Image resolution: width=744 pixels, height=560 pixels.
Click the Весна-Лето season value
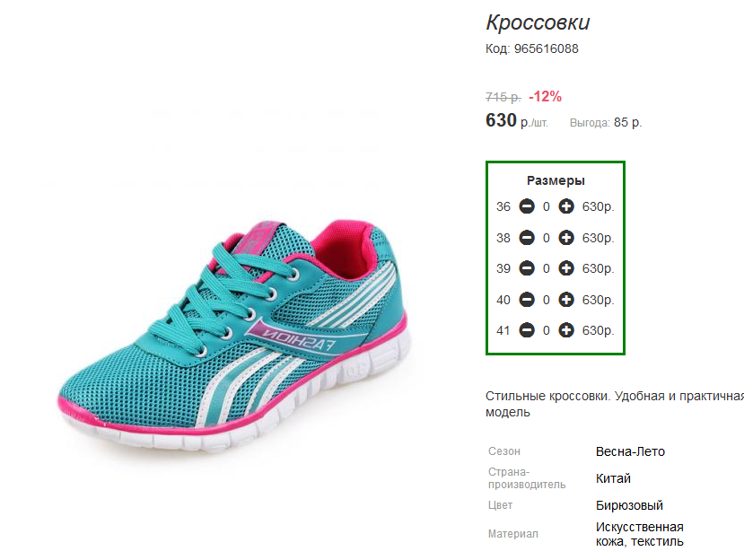click(630, 451)
